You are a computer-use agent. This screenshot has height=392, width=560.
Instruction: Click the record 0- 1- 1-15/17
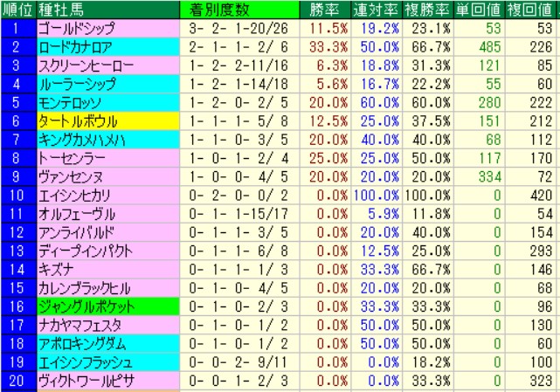(239, 214)
